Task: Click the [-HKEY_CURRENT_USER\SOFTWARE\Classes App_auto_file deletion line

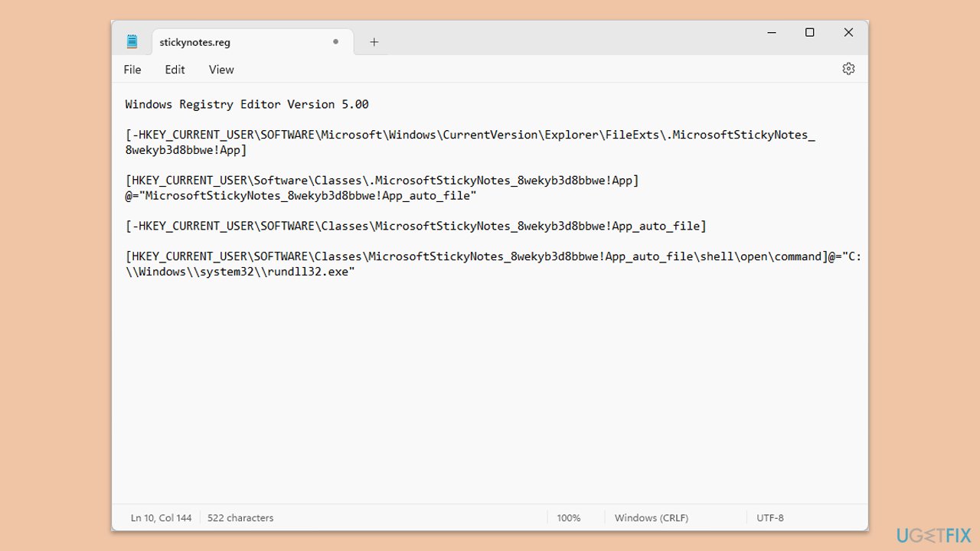Action: click(x=416, y=227)
